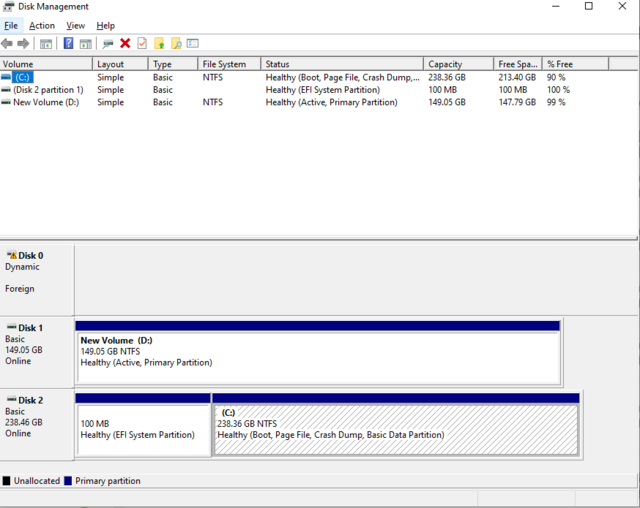Click the red X Delete icon
Screen dimensions: 640x508
click(x=125, y=44)
